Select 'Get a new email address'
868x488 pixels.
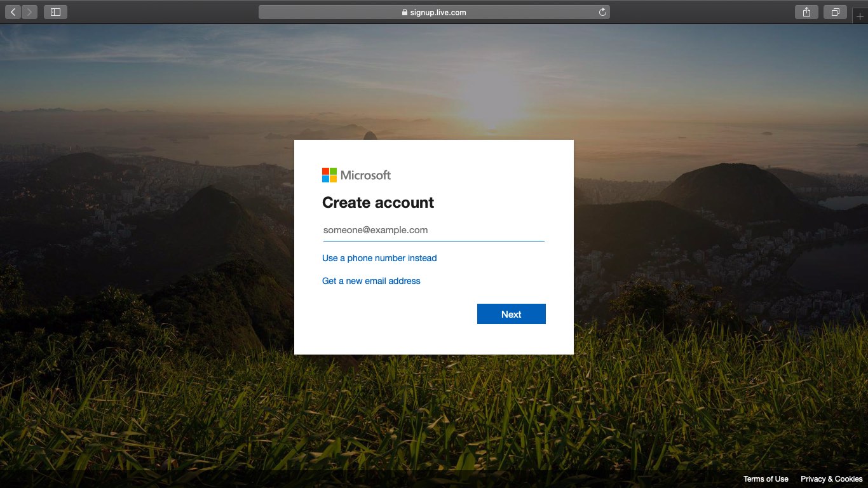pos(371,281)
